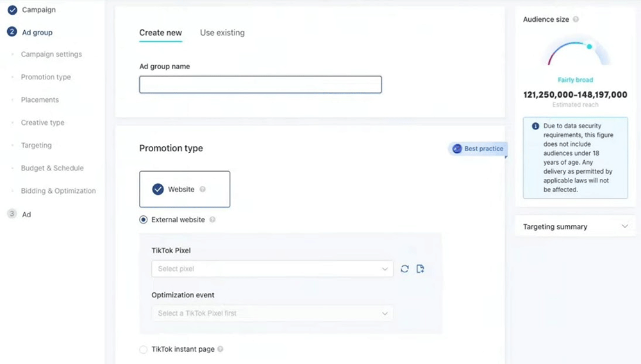Click the Audience size help icon
Viewport: 641px width, 364px height.
click(x=576, y=19)
